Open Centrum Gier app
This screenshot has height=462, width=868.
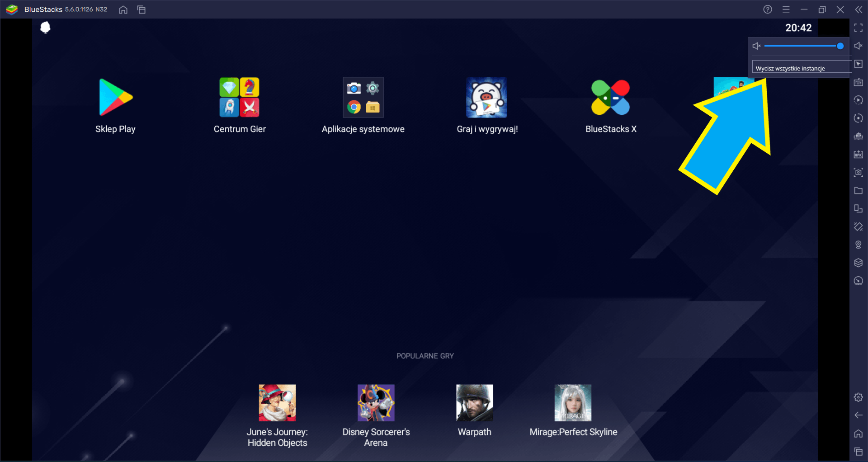click(x=240, y=97)
